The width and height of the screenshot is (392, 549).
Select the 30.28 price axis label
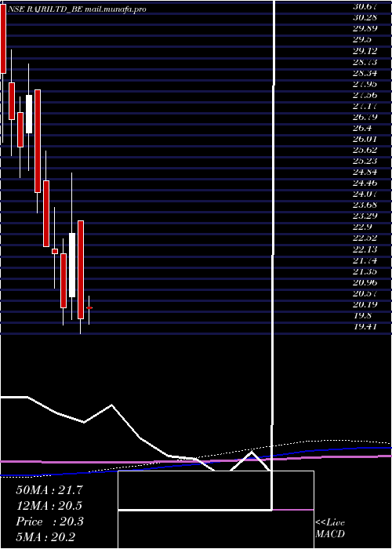(365, 17)
